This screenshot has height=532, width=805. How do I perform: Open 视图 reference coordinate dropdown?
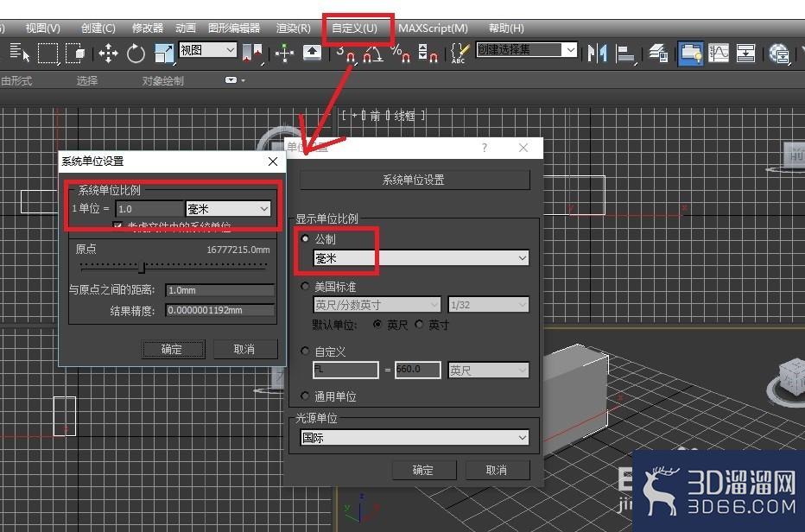[208, 50]
